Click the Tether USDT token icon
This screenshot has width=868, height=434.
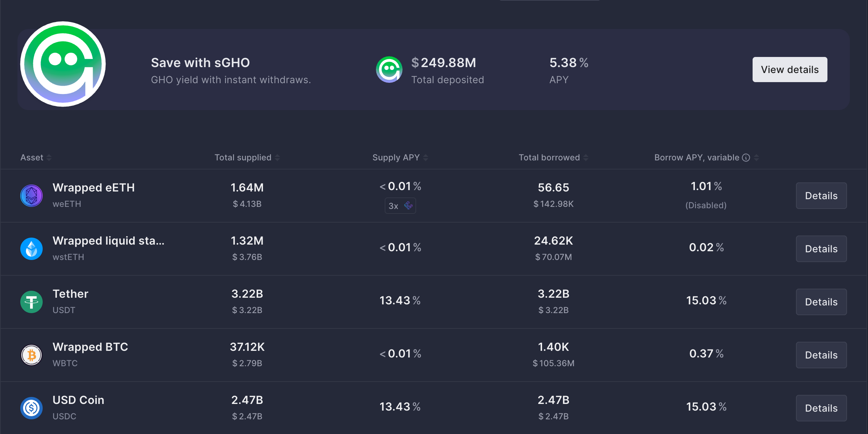pyautogui.click(x=31, y=302)
